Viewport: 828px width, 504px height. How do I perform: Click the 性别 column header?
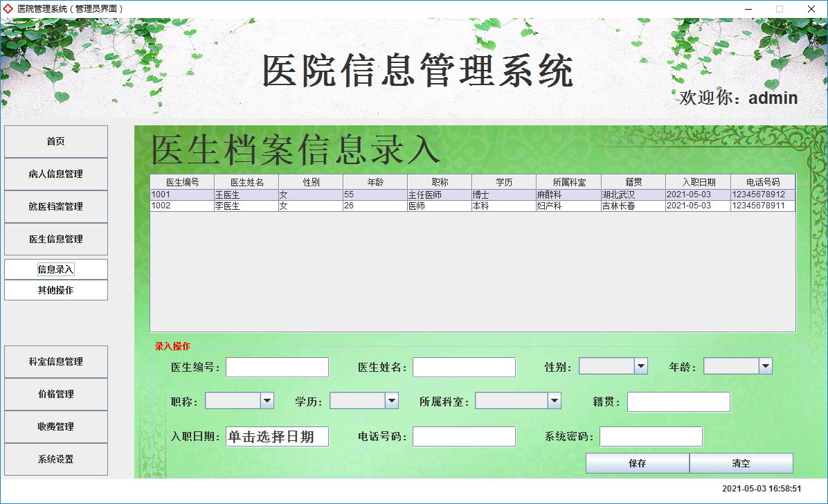311,182
